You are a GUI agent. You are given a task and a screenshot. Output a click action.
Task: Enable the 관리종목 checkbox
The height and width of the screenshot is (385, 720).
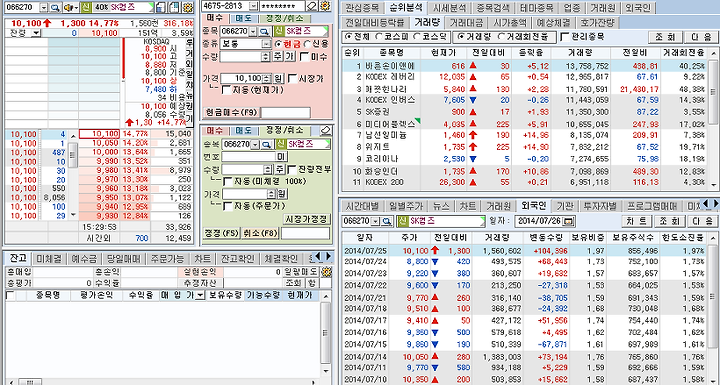point(565,36)
